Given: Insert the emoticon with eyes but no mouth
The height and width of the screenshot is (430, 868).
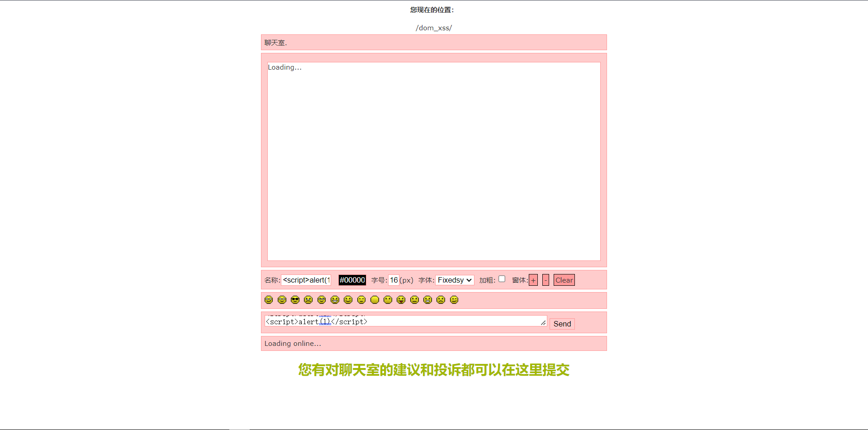Looking at the screenshot, I should click(388, 300).
